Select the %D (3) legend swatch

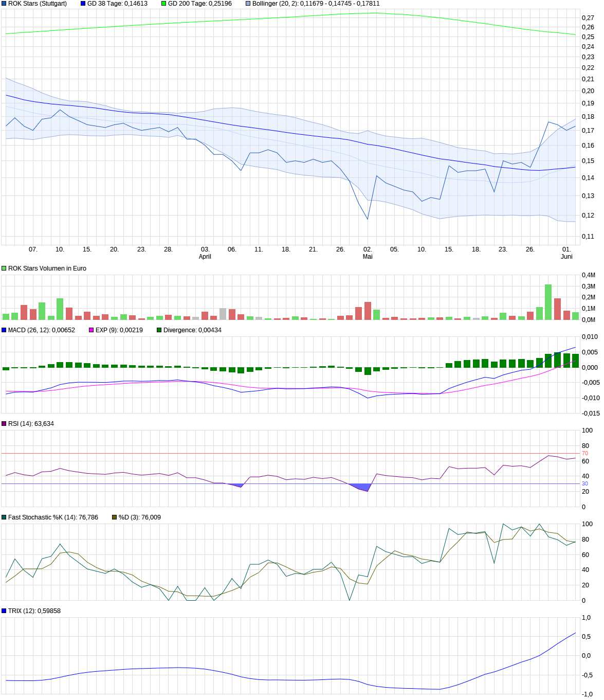[115, 517]
